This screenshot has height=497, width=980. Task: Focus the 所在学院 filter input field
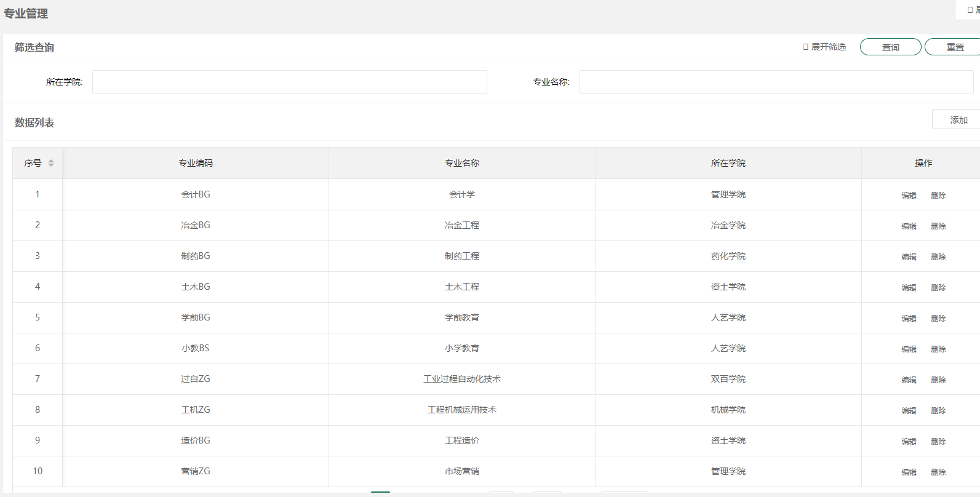289,82
